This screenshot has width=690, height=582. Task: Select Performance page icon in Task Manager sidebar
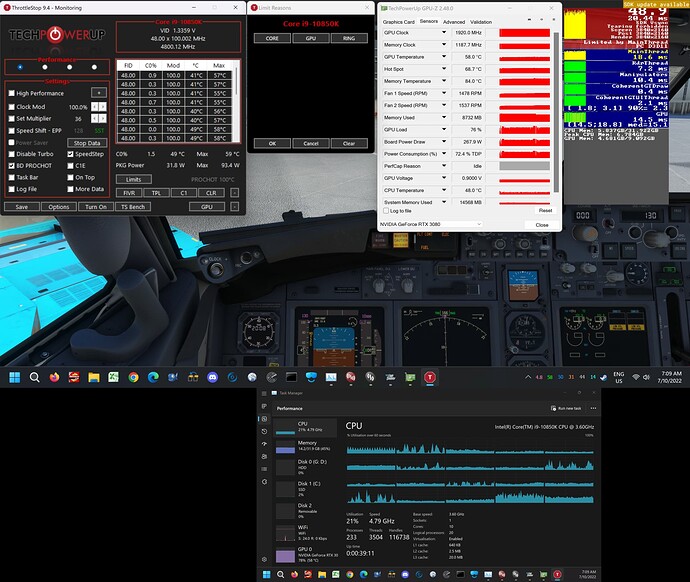pyautogui.click(x=264, y=419)
